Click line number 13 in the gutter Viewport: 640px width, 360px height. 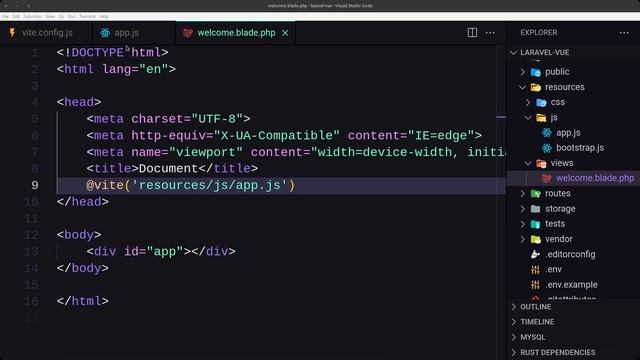tap(31, 251)
